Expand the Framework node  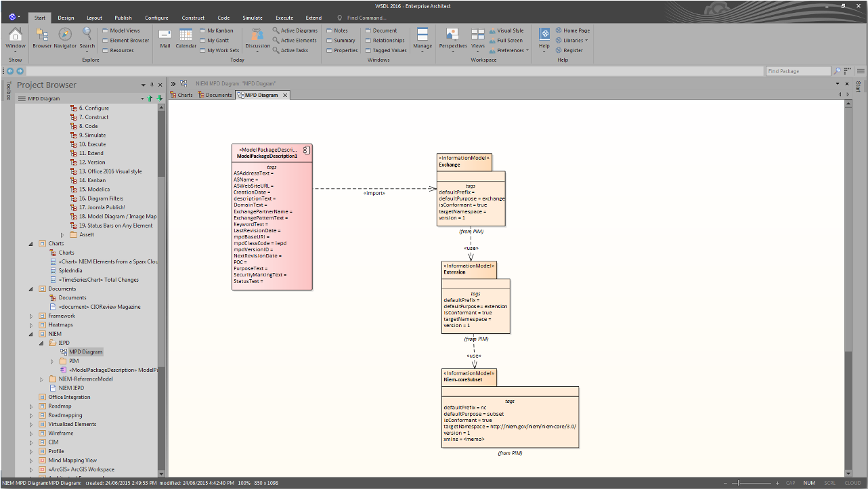pyautogui.click(x=30, y=316)
